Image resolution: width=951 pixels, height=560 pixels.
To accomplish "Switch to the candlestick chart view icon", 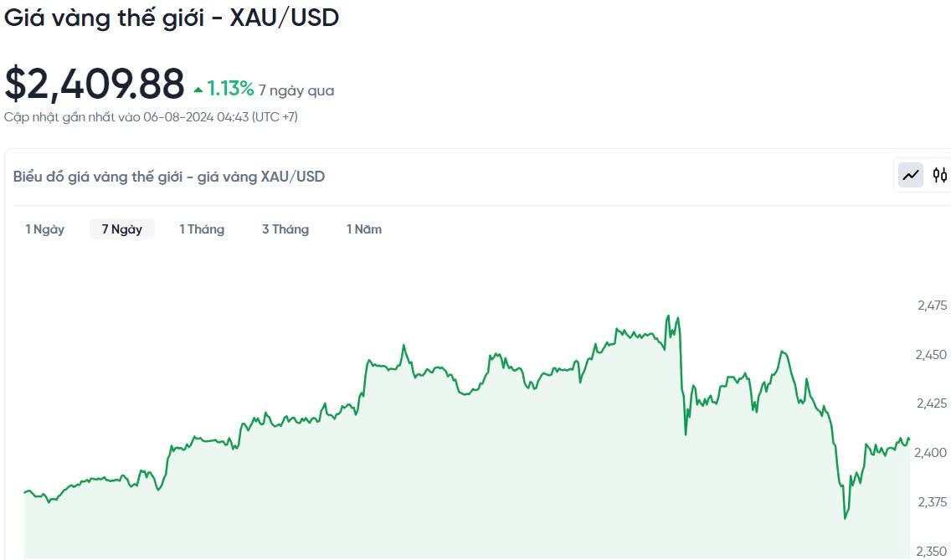I will point(940,175).
